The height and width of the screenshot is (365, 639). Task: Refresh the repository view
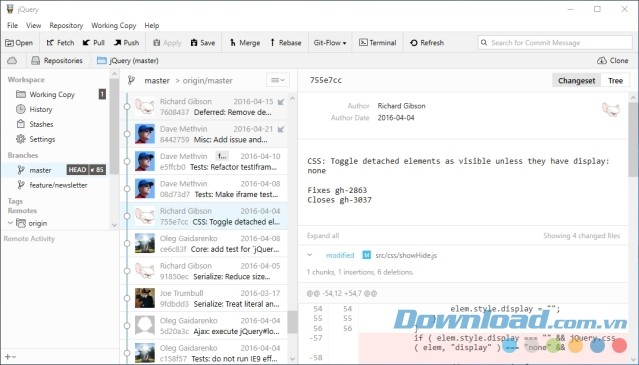[x=427, y=43]
